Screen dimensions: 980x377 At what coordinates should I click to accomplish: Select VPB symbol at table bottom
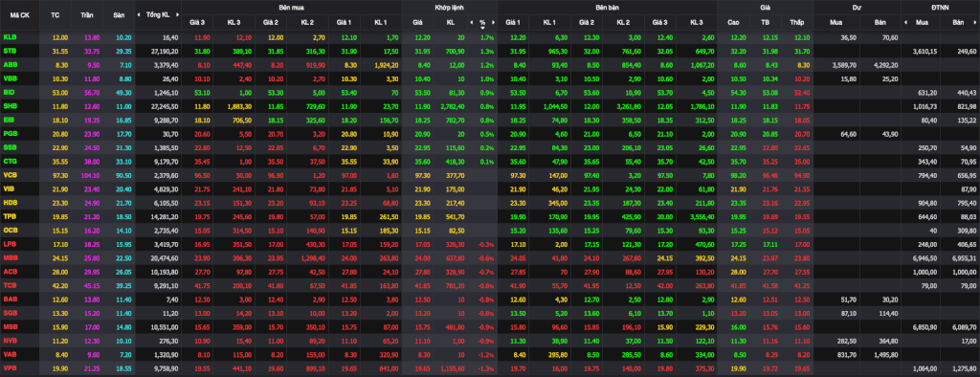pos(10,368)
